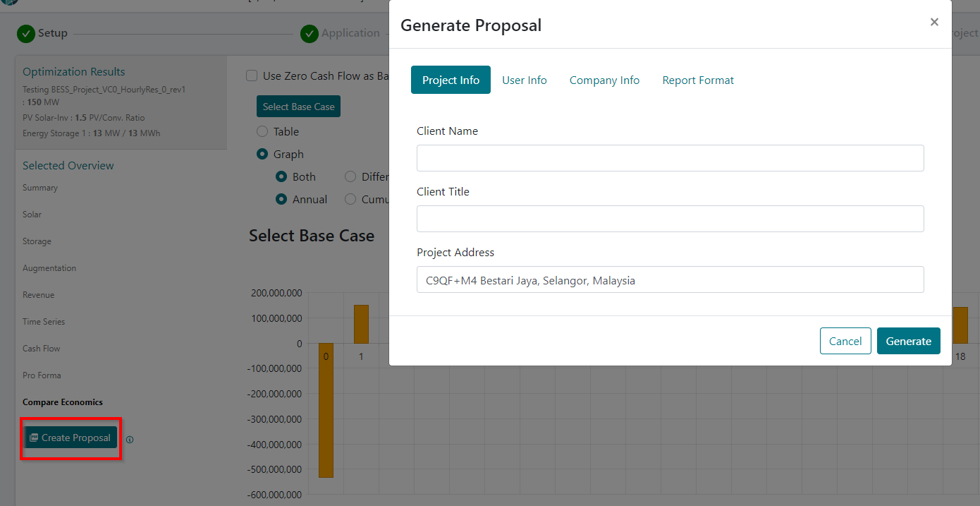Image resolution: width=980 pixels, height=506 pixels.
Task: Tick Use Zero Cash Flow checkbox
Action: click(252, 76)
